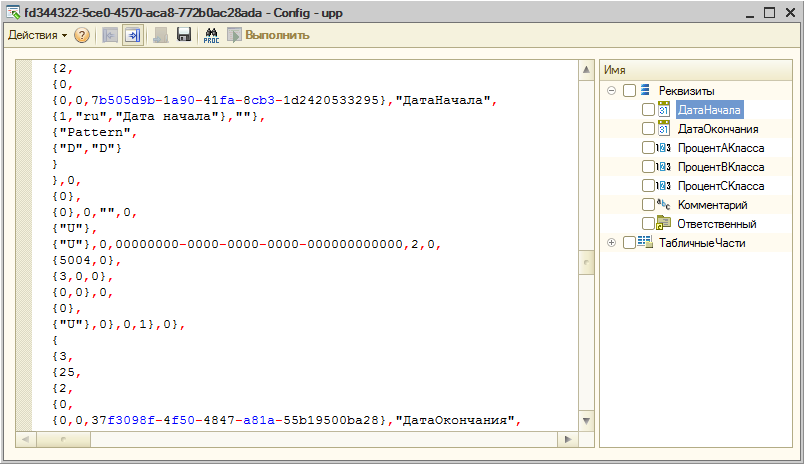Check the ПроцентАКласса checkbox
804x464 pixels.
tap(648, 148)
